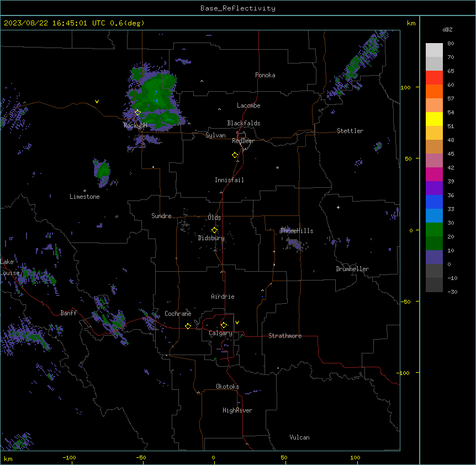
Task: Click the km unit label above the vertical axis
Action: tap(411, 23)
